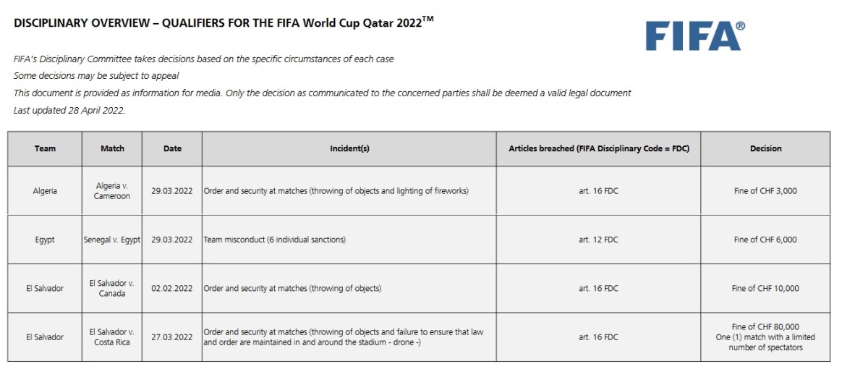Select the "Date" column header

172,148
